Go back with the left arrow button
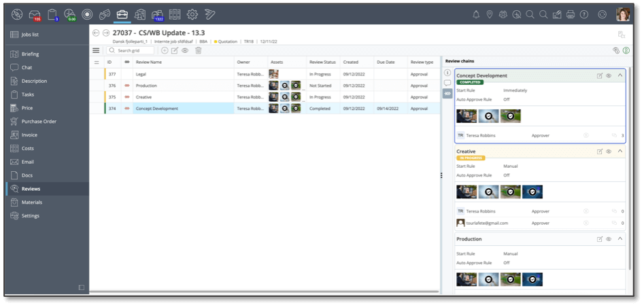 (x=96, y=33)
